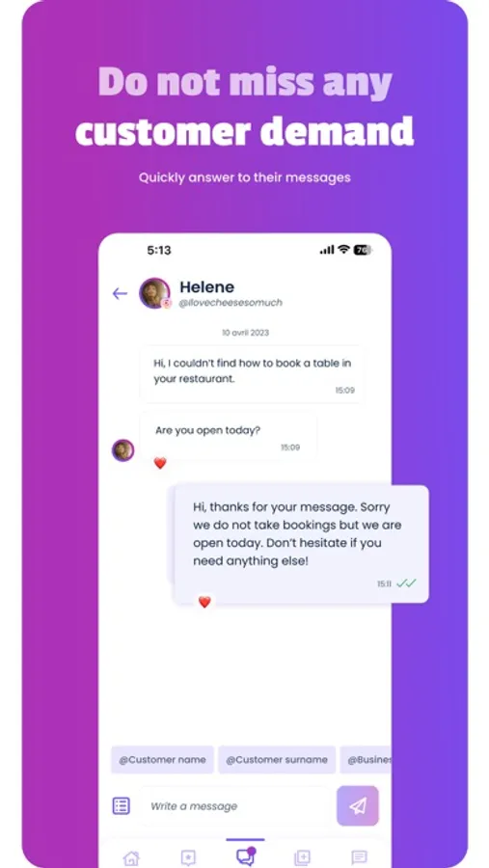Select the active chat messages tab icon
The image size is (489, 868).
coord(245,856)
